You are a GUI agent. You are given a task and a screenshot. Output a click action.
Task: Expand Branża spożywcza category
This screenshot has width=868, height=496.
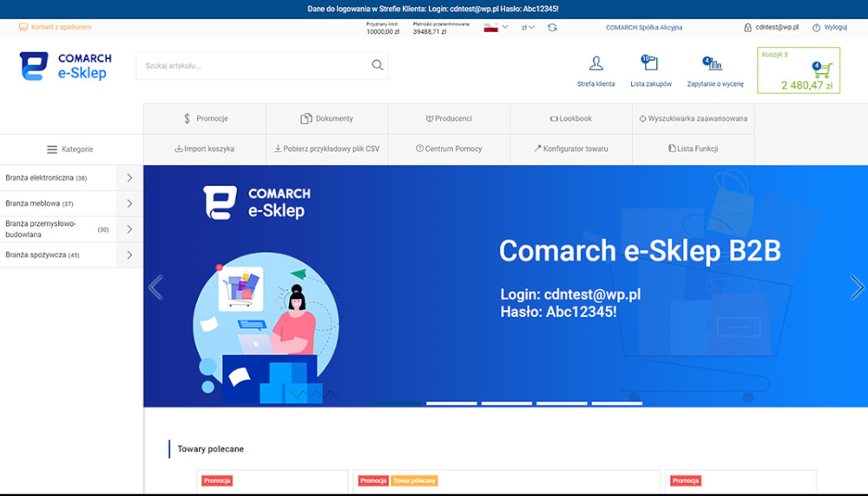pos(129,255)
